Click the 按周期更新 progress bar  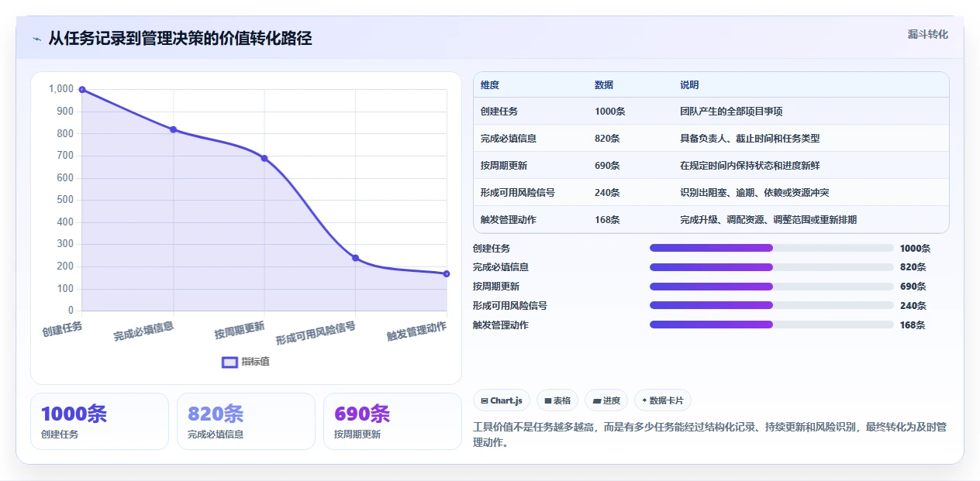(771, 287)
